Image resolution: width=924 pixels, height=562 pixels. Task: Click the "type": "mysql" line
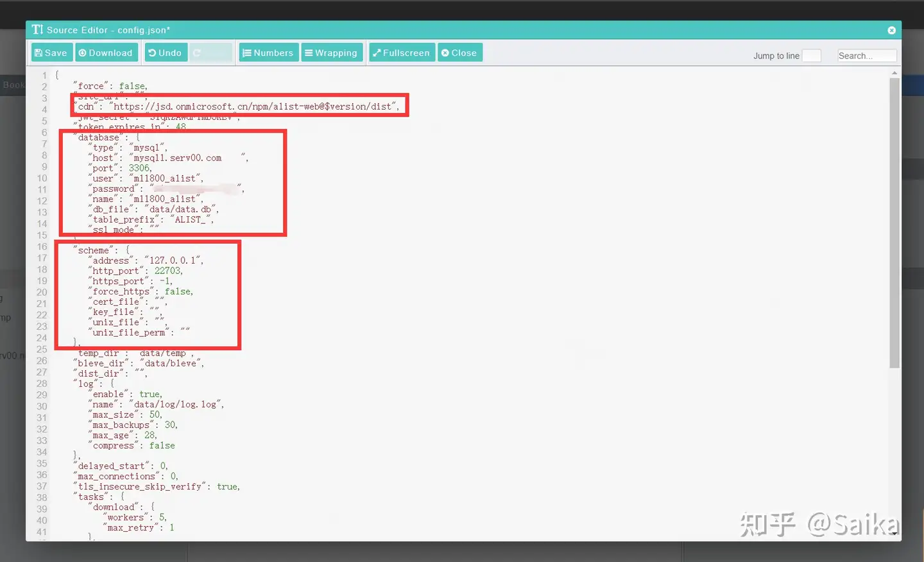128,148
